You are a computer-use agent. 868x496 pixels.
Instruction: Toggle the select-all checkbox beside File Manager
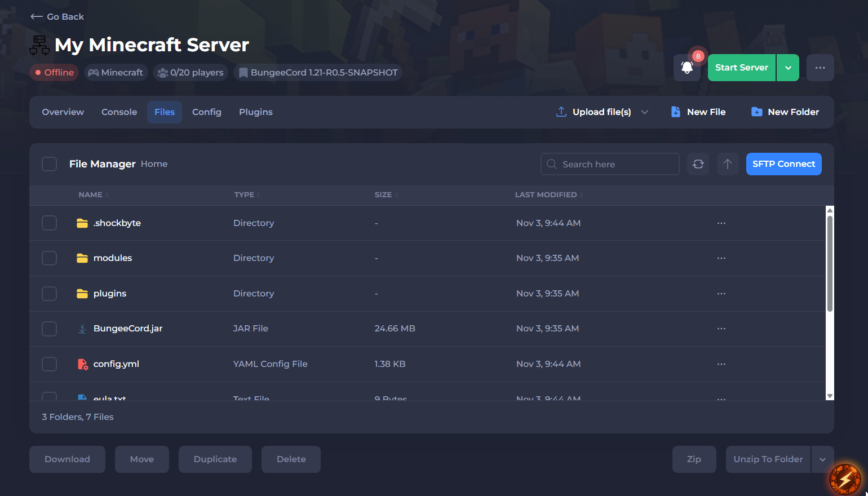tap(50, 164)
